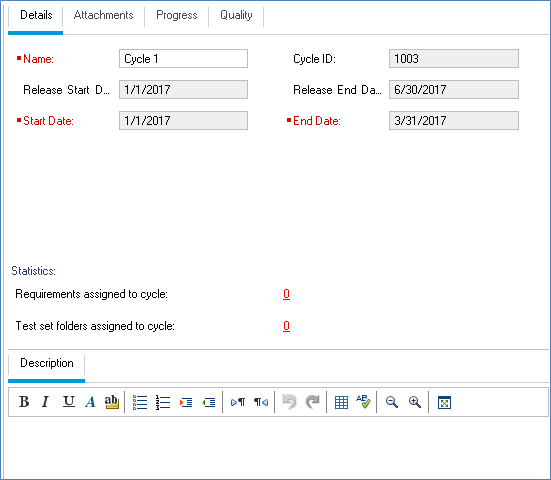Open requirements assigned to cycle link

click(x=286, y=294)
